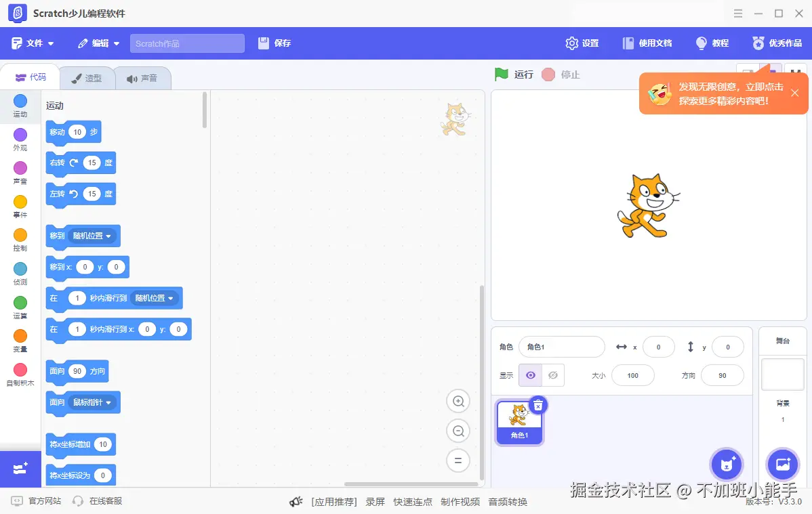
Task: Delete sprite 角色1 with trash icon
Action: 538,405
